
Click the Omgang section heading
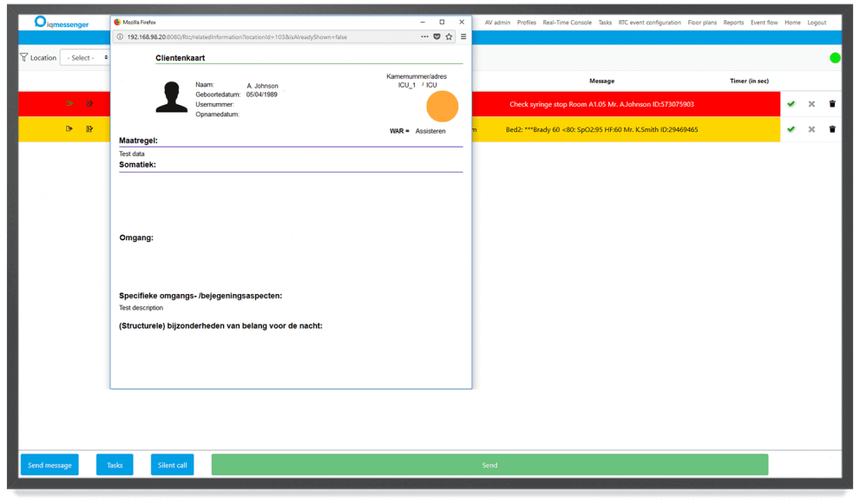coord(136,238)
